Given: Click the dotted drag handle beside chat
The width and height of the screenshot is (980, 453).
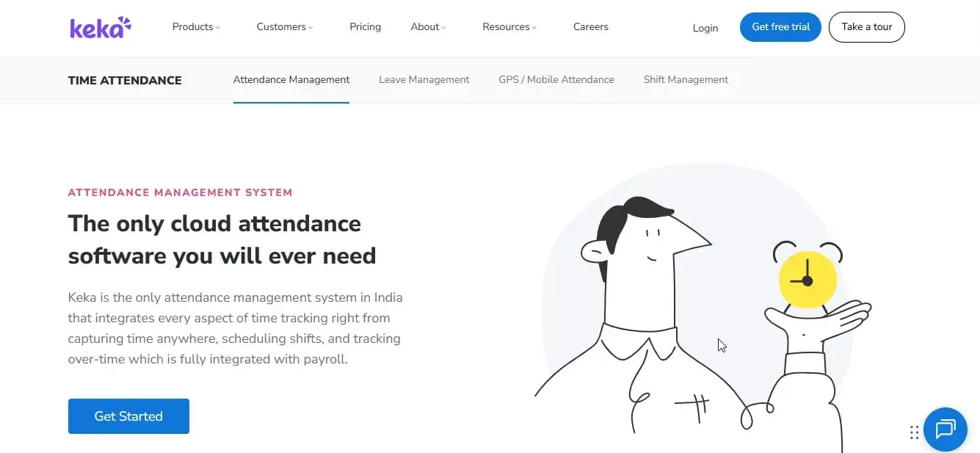Looking at the screenshot, I should pyautogui.click(x=914, y=432).
